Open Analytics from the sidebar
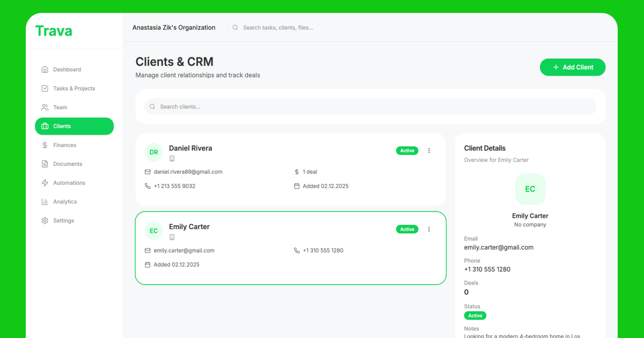The height and width of the screenshot is (338, 644). point(74,202)
